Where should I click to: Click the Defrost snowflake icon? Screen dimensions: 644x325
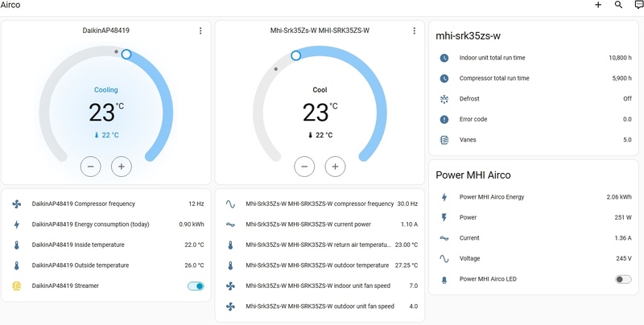[444, 99]
